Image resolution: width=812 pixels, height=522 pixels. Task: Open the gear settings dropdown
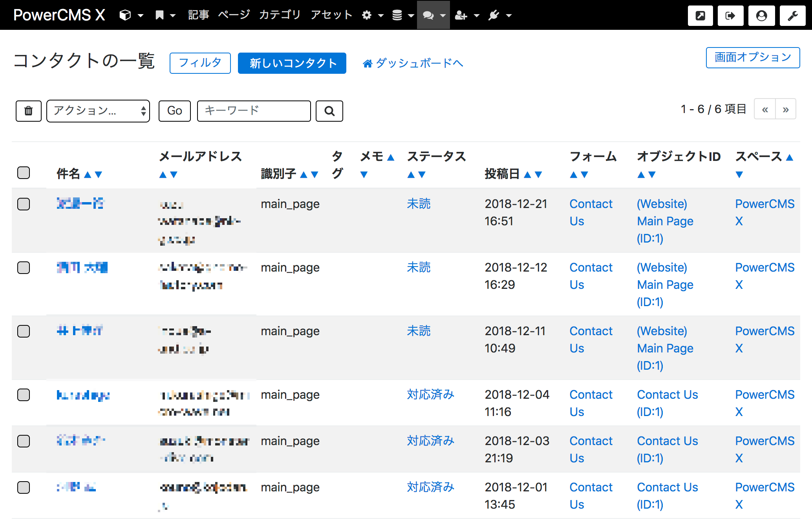point(372,15)
